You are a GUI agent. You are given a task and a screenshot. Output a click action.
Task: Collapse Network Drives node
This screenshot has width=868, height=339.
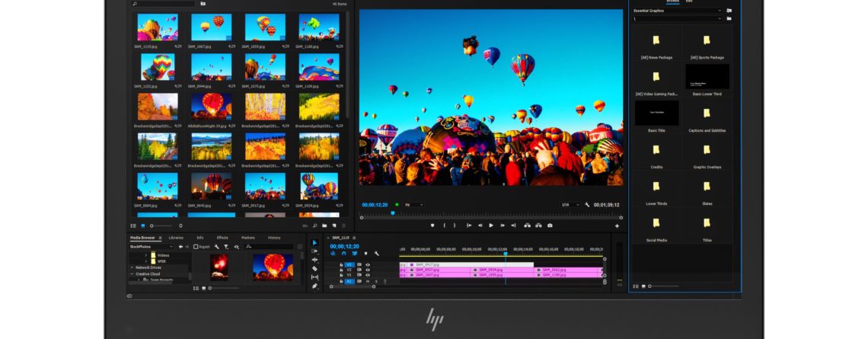click(x=132, y=267)
